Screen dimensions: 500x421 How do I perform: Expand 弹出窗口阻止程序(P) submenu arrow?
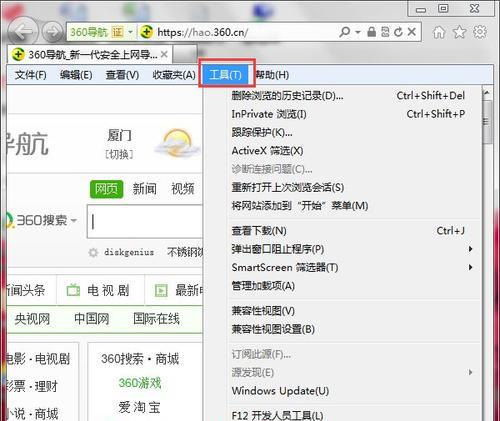coord(470,249)
